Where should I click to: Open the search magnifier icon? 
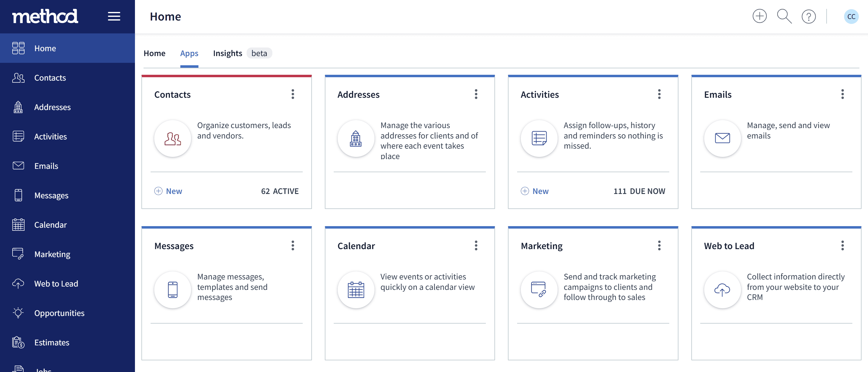[784, 16]
